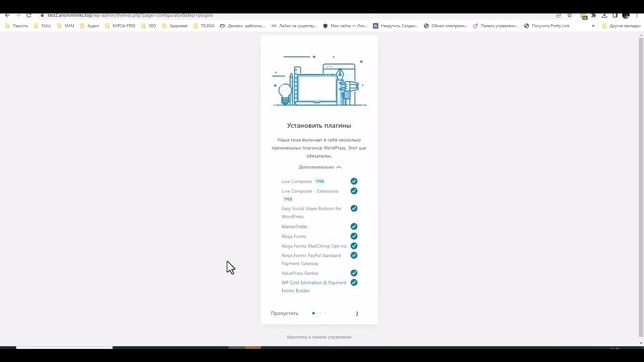
Task: Click the MasterSlider plugin name
Action: click(x=294, y=227)
